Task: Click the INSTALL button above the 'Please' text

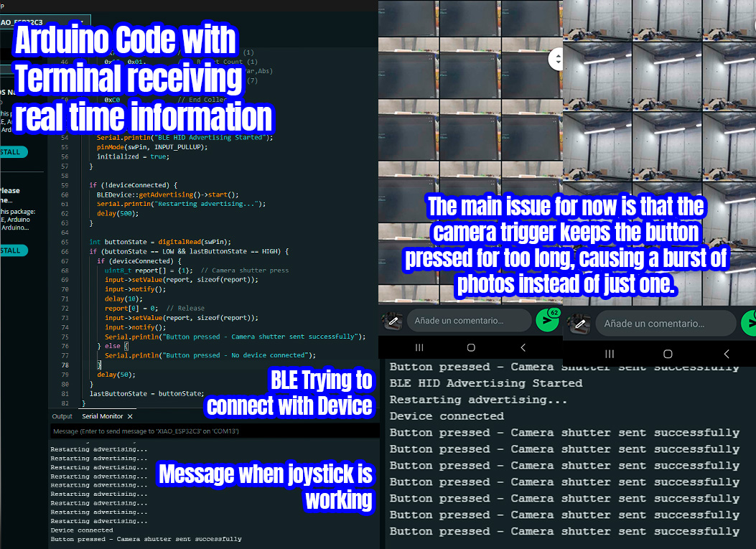Action: coord(13,152)
